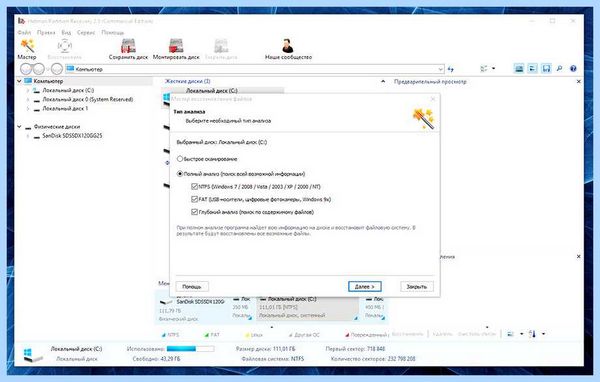600x382 pixels.
Task: Select Компьютер in the tree
Action: point(48,81)
